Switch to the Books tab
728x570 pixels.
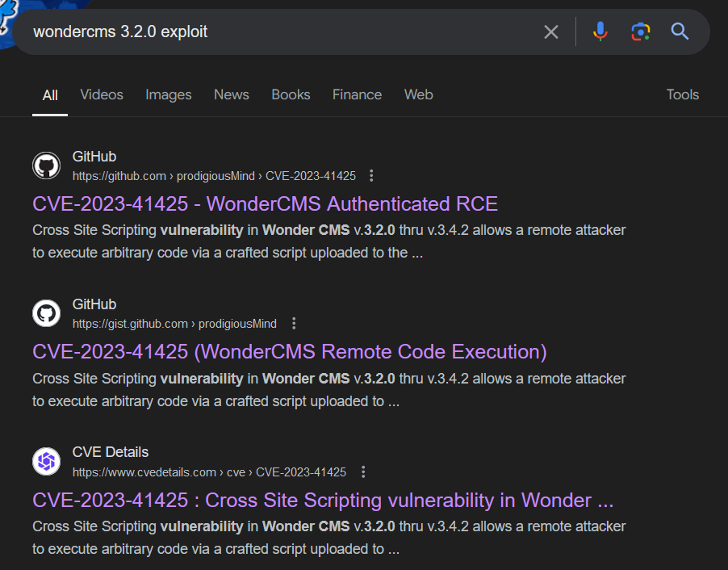click(291, 94)
